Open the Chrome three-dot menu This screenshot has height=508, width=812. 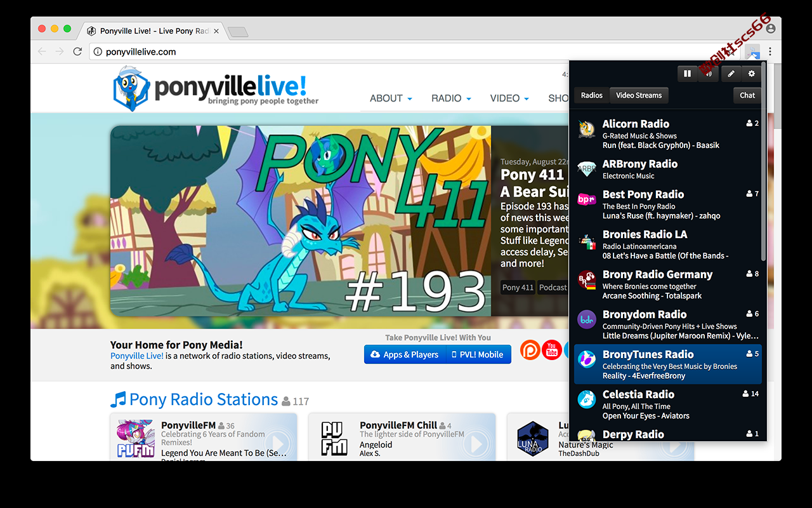770,51
